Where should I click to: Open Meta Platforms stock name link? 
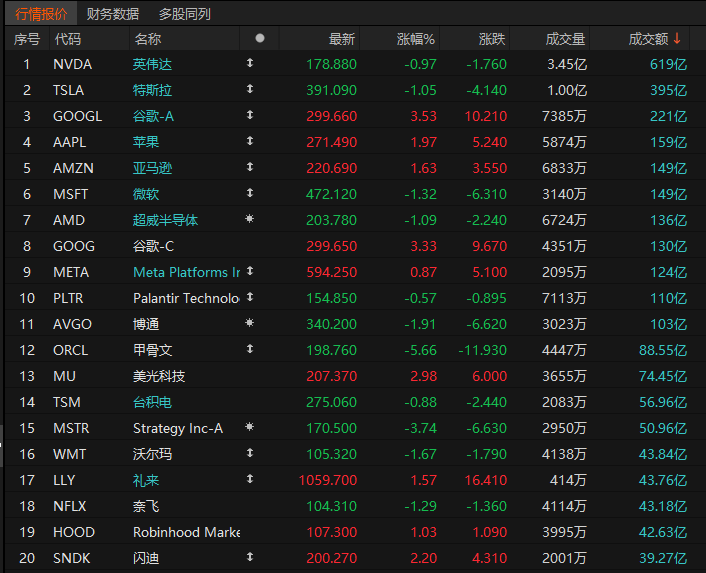pyautogui.click(x=186, y=272)
